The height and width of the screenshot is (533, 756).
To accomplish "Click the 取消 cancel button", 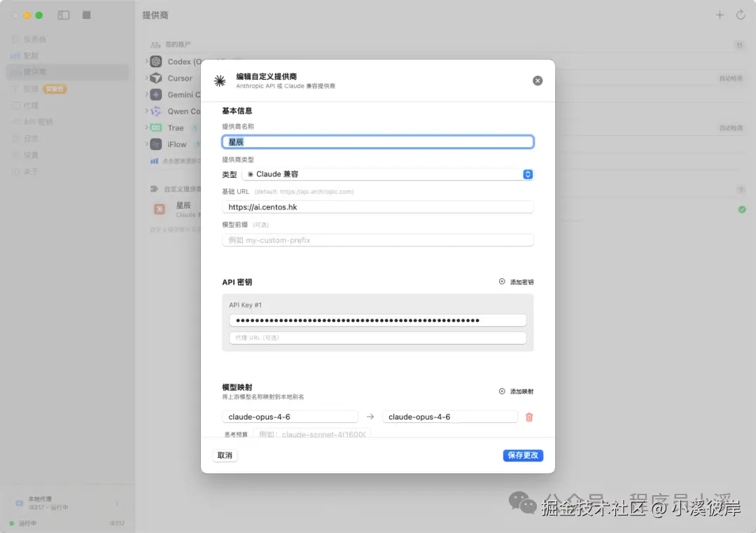I will click(225, 455).
